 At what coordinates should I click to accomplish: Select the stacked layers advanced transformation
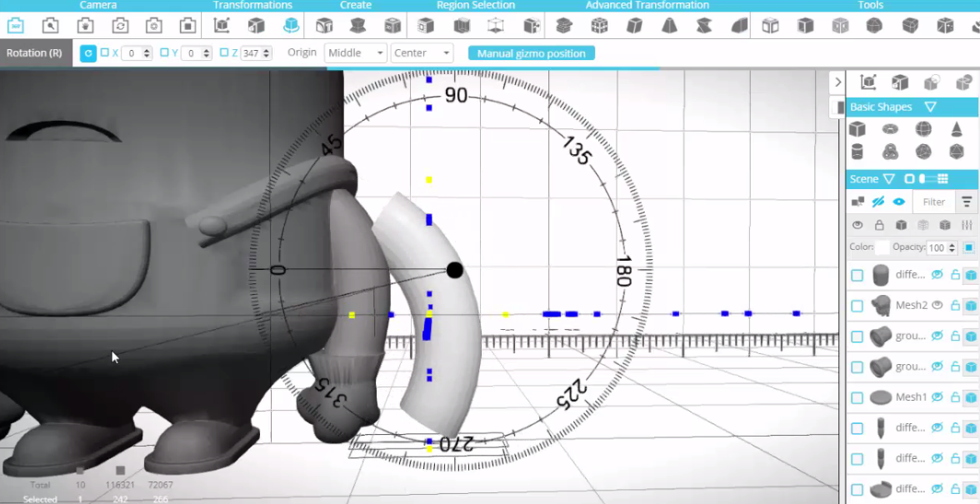pos(564,26)
